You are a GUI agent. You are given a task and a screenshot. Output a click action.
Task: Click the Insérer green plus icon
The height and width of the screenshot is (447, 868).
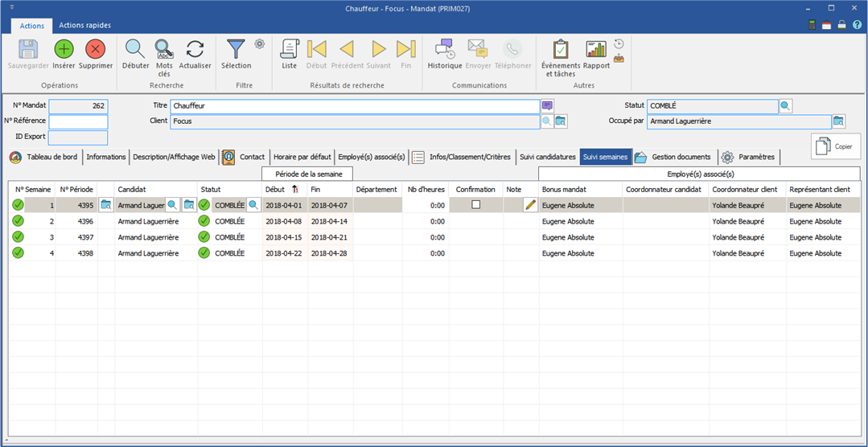(64, 49)
